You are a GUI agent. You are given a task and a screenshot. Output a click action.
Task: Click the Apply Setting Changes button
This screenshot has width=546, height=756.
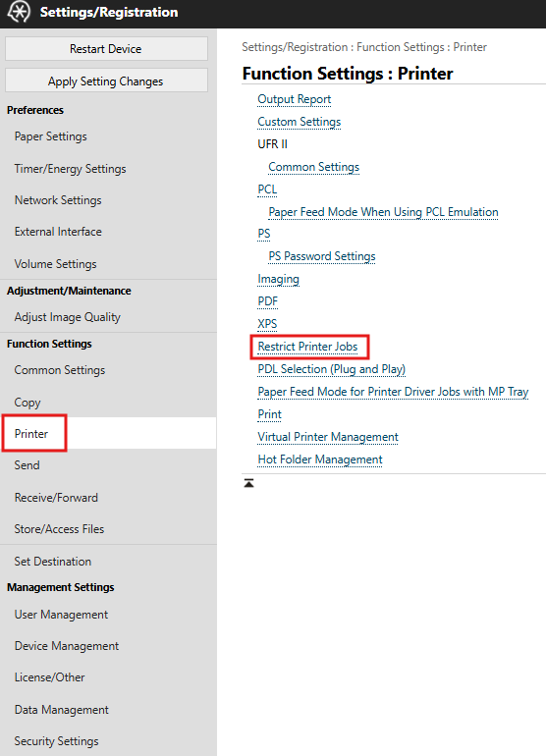[106, 81]
